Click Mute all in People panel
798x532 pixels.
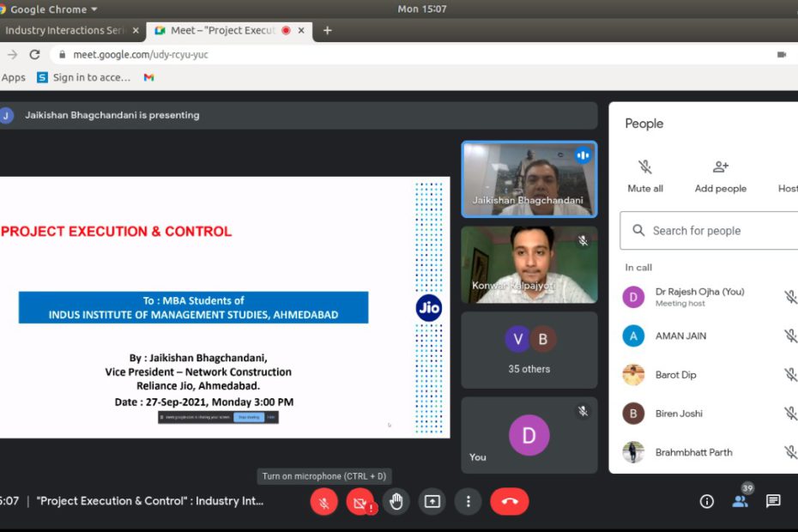(x=645, y=175)
